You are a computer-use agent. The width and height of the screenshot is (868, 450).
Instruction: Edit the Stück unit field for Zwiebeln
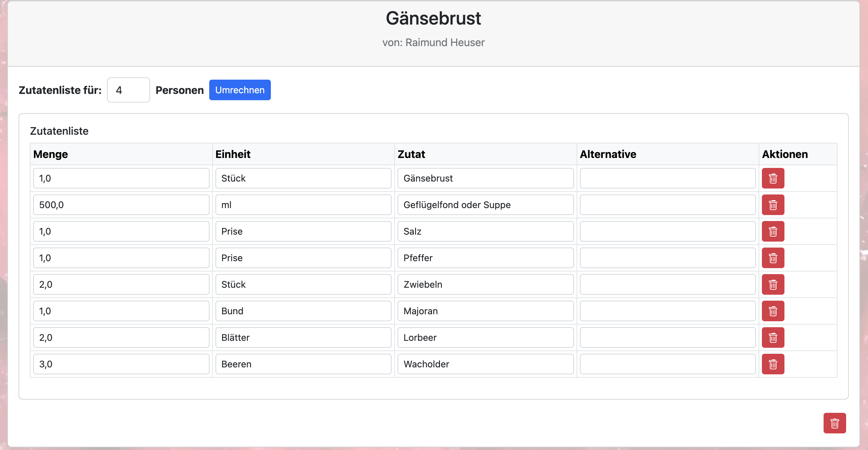coord(303,284)
